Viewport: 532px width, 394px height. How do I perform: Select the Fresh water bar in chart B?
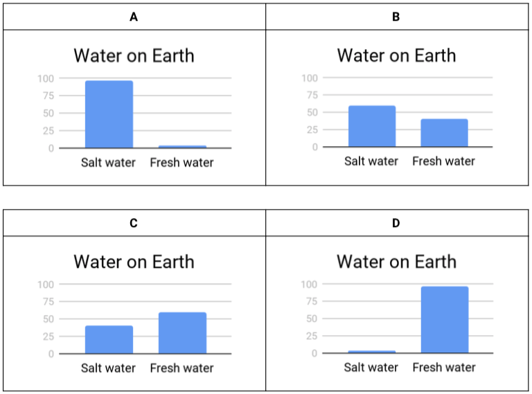click(444, 133)
